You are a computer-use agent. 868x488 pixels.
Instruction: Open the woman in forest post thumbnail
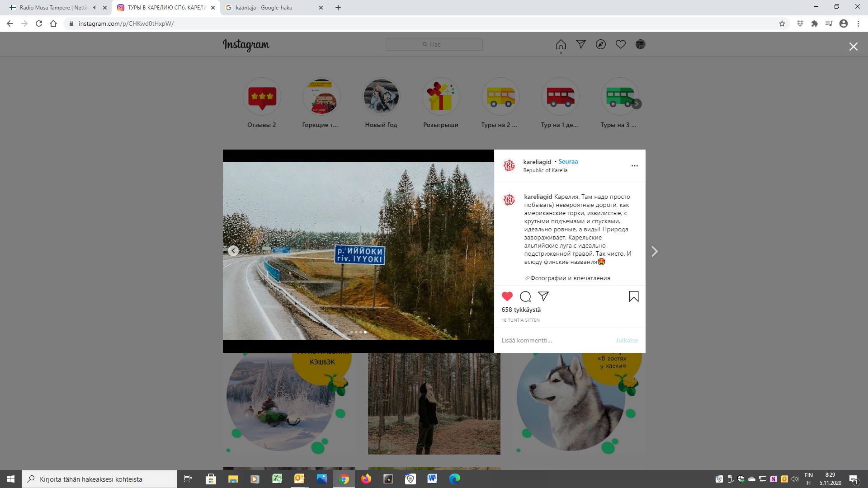click(x=434, y=404)
